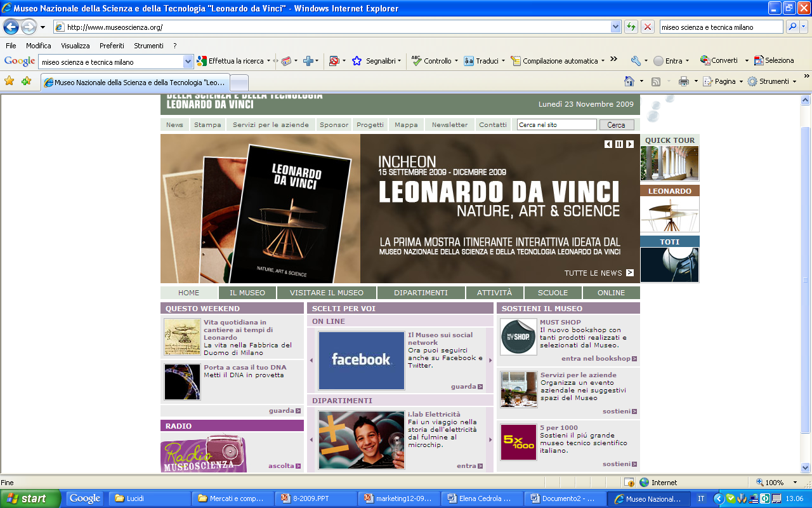The width and height of the screenshot is (812, 508).
Task: Open Favorites Center star icon
Action: click(x=9, y=81)
